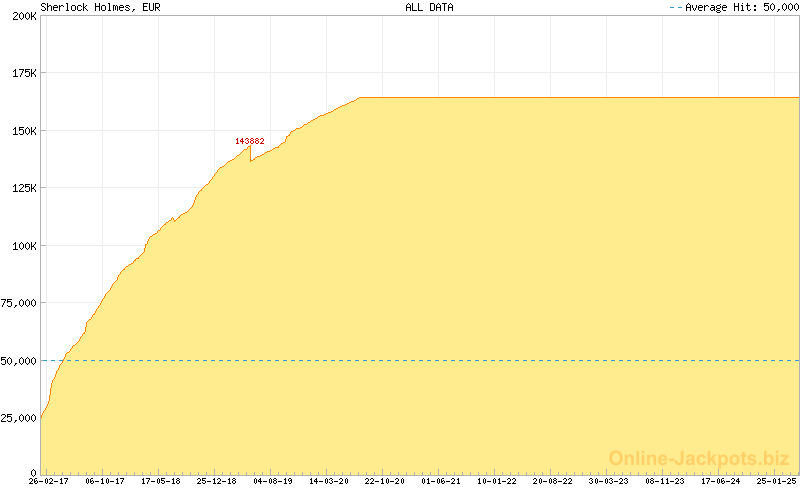Click the 50,000 y-axis label
Viewport: 800px width, 490px height.
tap(20, 361)
